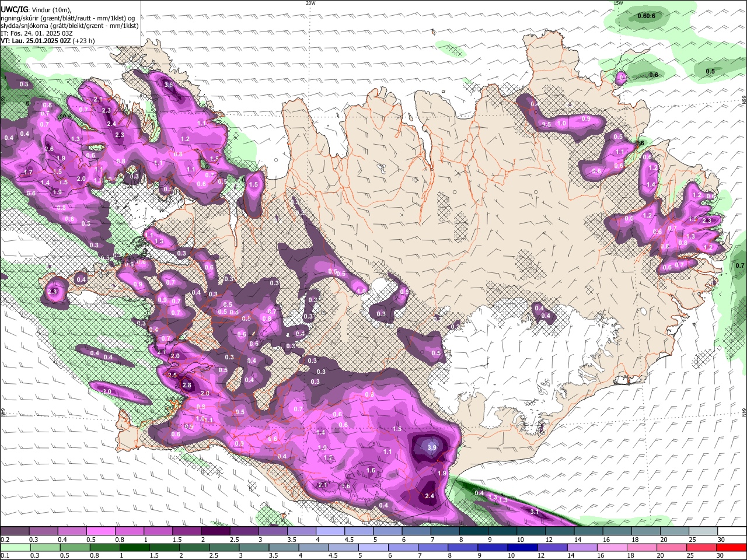The width and height of the screenshot is (747, 560).
Task: Click the '20W' longitude label
Action: coord(310,3)
